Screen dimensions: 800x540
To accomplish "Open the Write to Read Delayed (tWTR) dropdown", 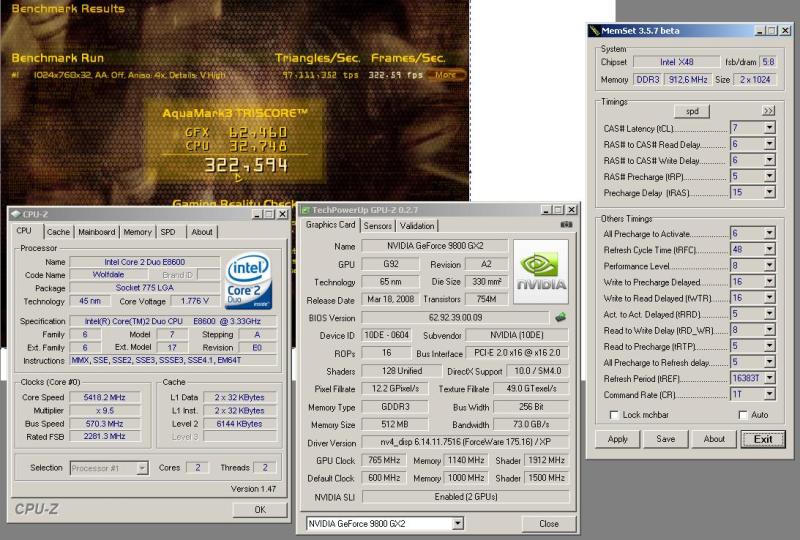I will [x=769, y=298].
